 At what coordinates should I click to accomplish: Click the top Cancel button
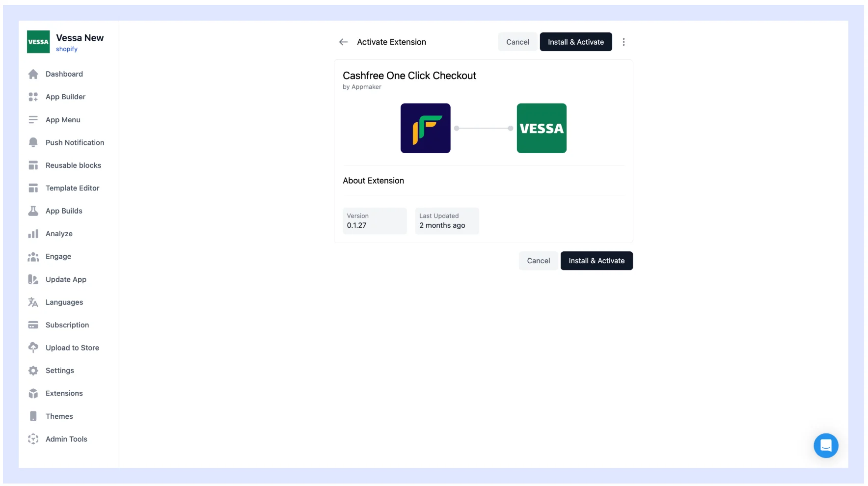(x=517, y=42)
